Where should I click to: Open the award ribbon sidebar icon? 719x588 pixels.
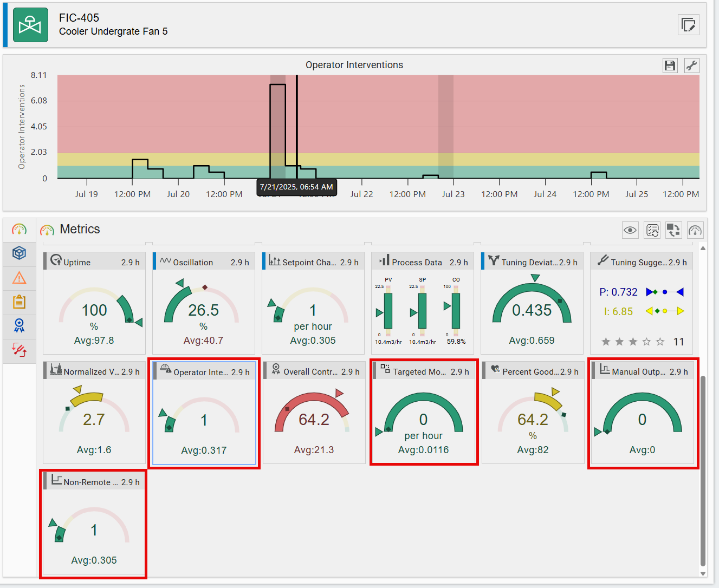(20, 326)
